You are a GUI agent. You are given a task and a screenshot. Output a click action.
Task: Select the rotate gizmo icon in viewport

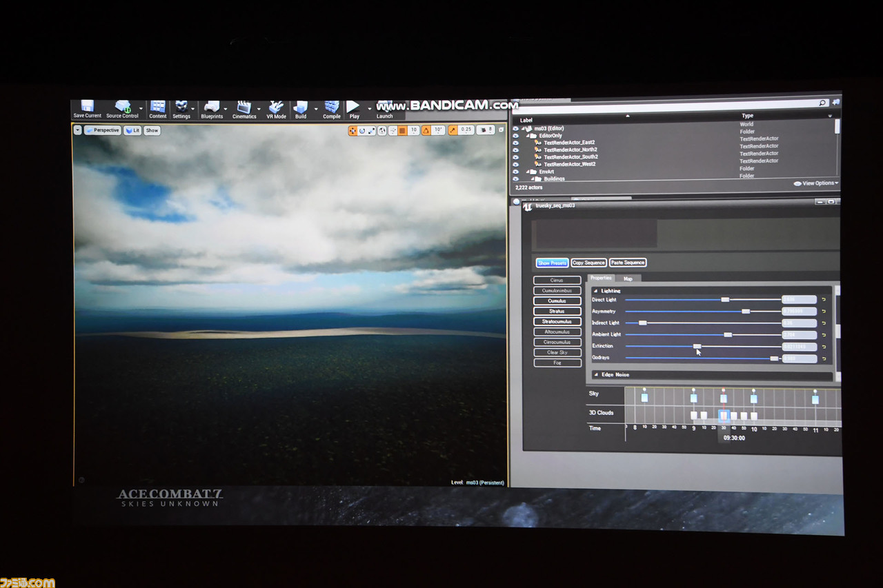pyautogui.click(x=362, y=130)
